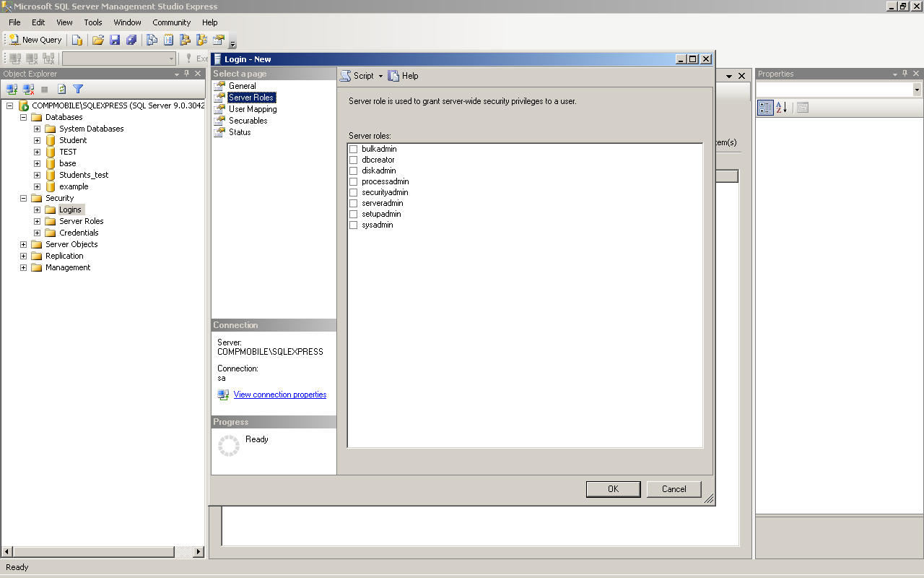Screen dimensions: 924x578
Task: Open the Properties panel object dropdown
Action: point(917,90)
